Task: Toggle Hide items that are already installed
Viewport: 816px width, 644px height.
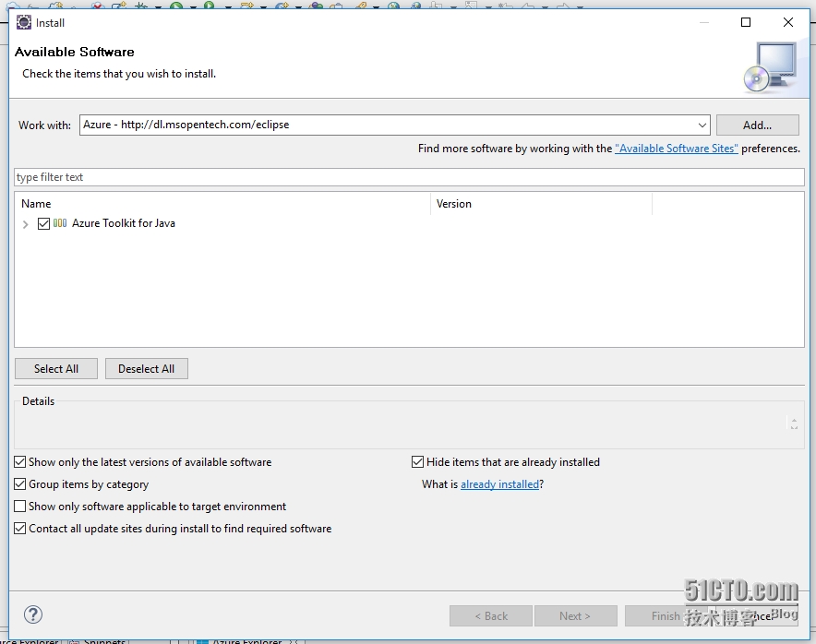Action: point(417,462)
